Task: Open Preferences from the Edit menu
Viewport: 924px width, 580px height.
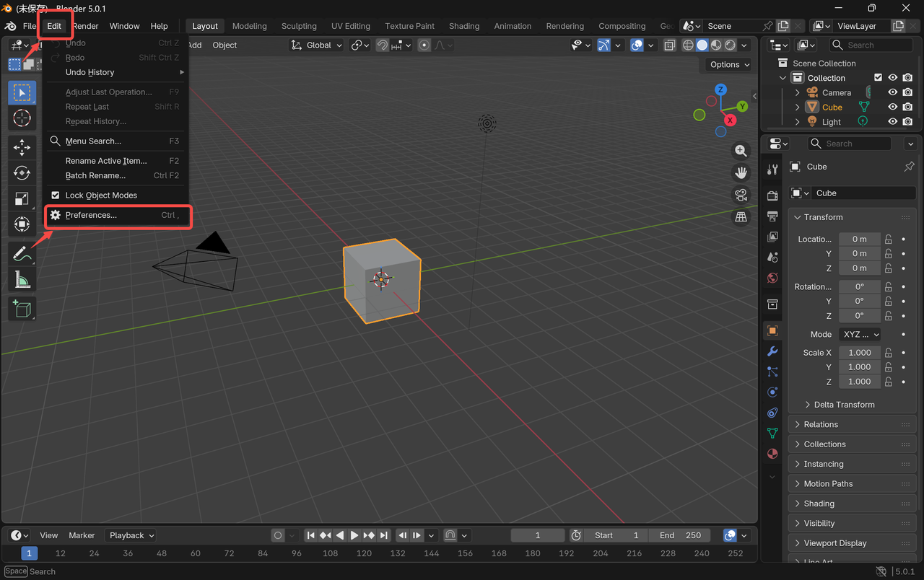Action: pyautogui.click(x=91, y=215)
